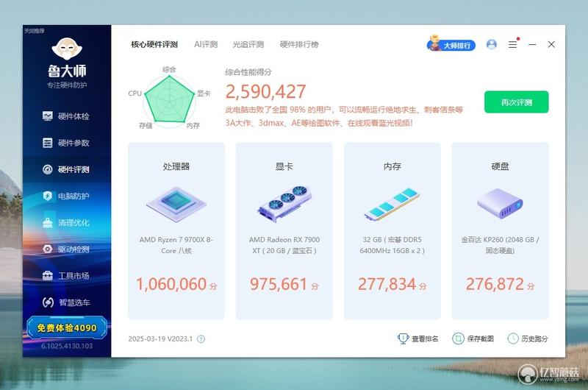Click the performance radar chart
This screenshot has height=390, width=588.
tap(170, 100)
